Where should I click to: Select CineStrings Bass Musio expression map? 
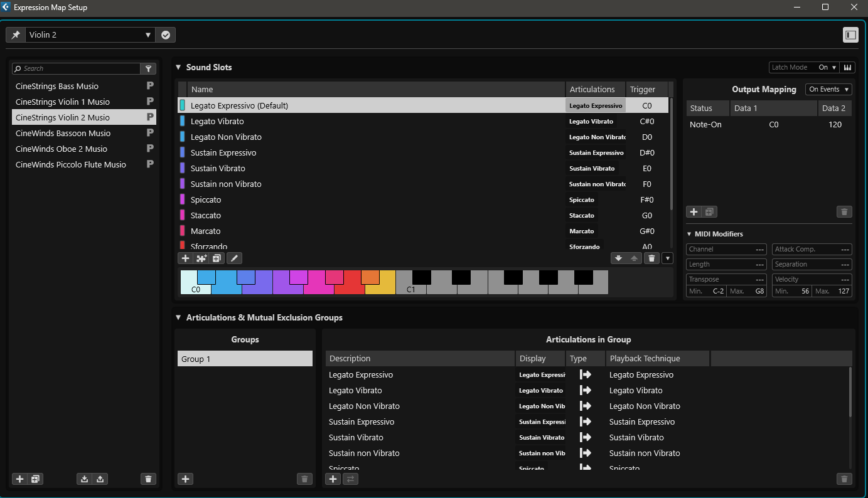point(83,87)
